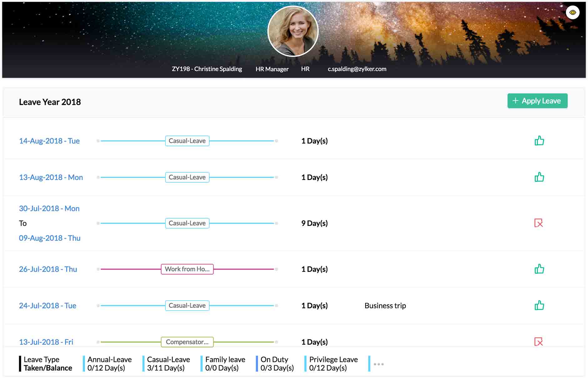This screenshot has width=588, height=391.
Task: Expand the Compensatory leave label on 13-Jul
Action: coord(187,342)
